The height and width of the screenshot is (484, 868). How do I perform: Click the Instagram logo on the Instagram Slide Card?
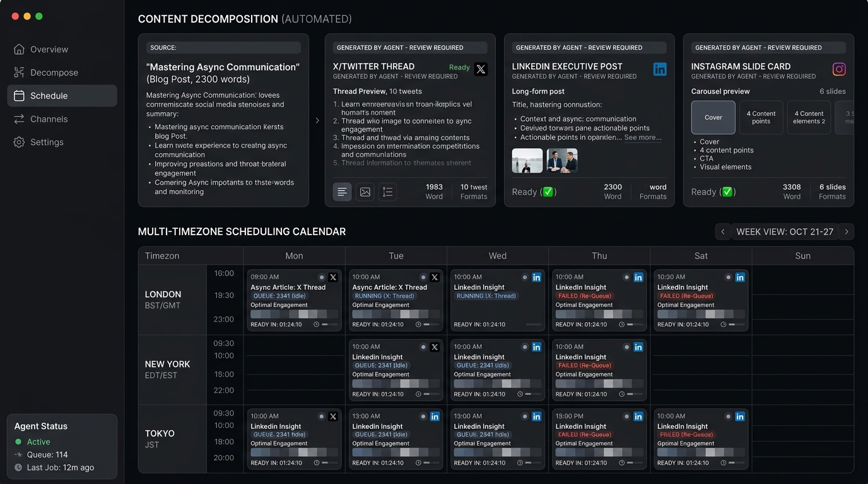[x=839, y=69]
